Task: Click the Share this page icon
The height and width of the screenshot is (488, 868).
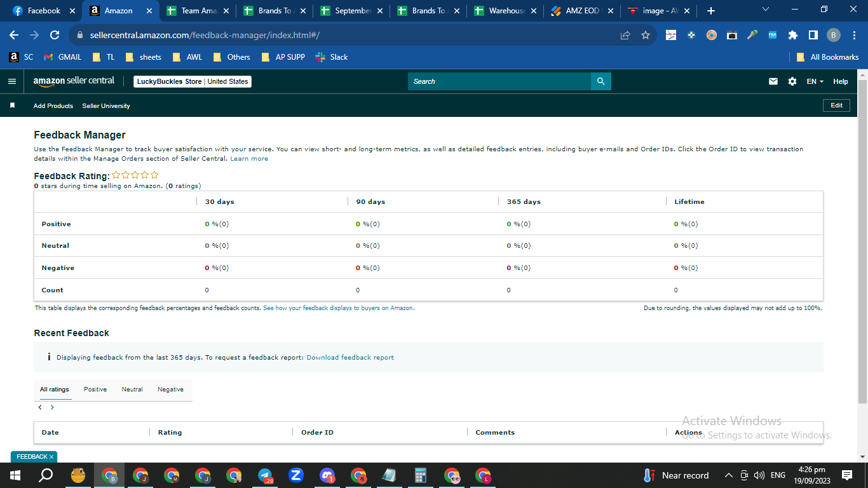Action: [625, 35]
